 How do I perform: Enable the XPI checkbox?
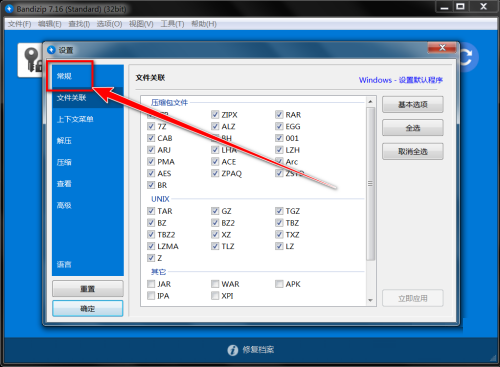[215, 296]
